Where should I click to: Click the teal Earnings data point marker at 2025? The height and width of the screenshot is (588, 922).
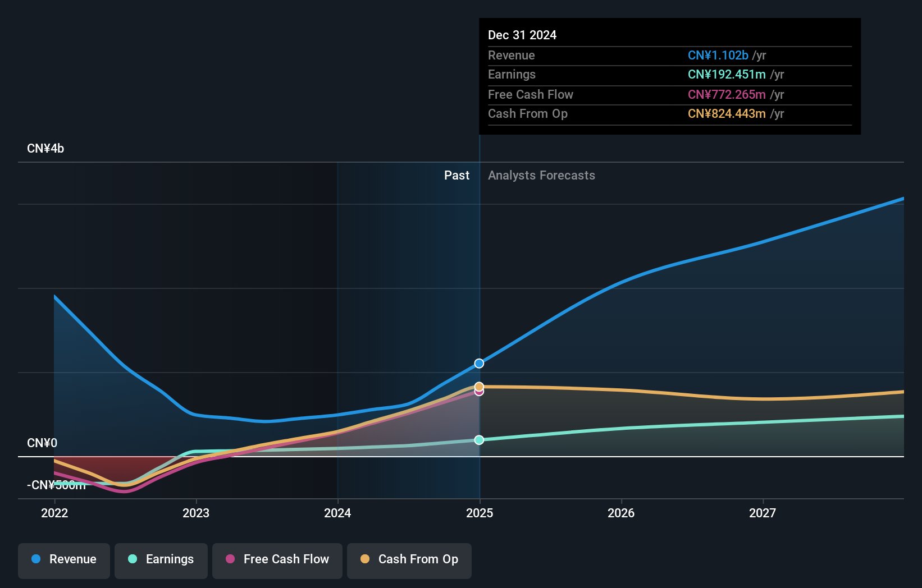pos(479,440)
